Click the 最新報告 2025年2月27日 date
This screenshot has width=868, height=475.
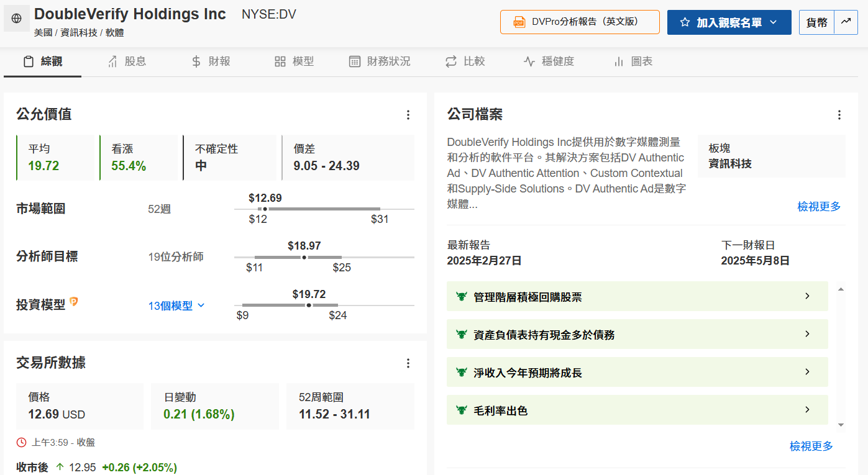click(484, 261)
